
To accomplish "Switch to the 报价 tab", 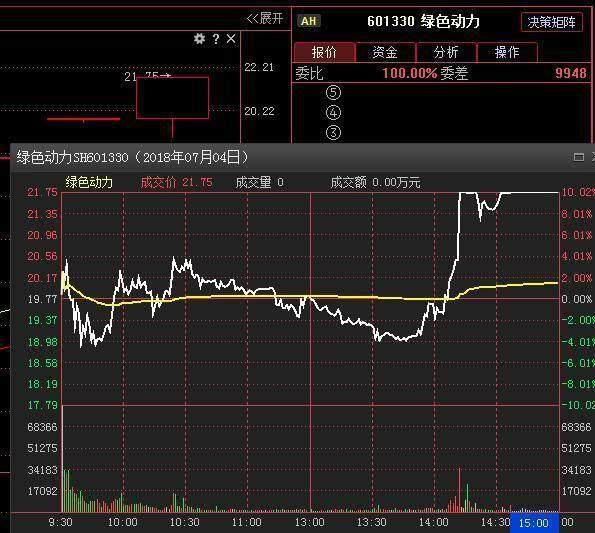I will (x=324, y=52).
